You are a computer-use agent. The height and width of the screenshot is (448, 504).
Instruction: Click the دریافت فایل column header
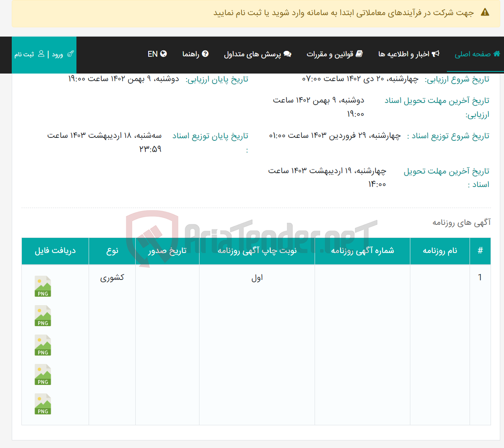pos(55,251)
